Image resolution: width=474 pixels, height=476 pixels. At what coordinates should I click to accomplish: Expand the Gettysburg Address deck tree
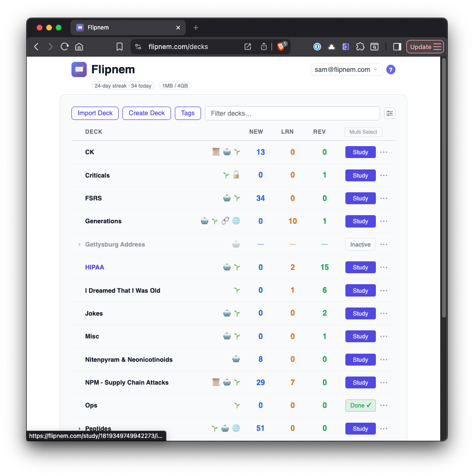[80, 245]
